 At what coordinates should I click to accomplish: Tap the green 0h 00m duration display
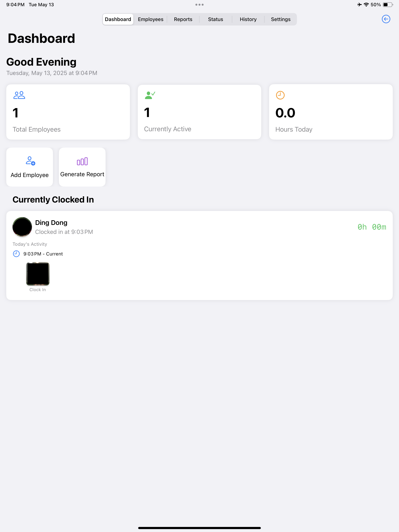pyautogui.click(x=372, y=226)
